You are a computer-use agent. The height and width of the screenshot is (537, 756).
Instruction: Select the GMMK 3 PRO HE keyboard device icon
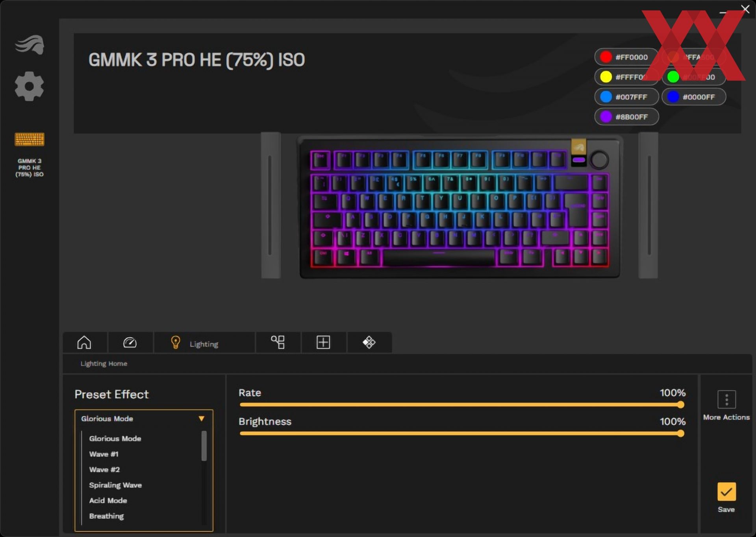click(x=30, y=139)
